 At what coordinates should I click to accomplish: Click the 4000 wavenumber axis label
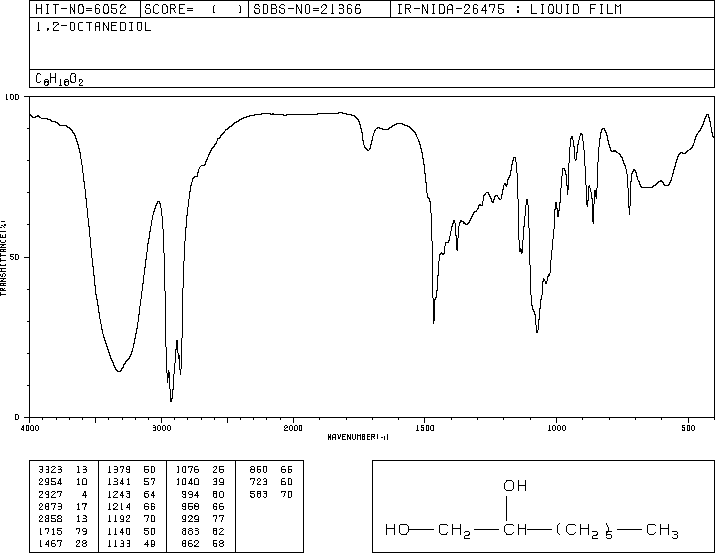click(30, 428)
